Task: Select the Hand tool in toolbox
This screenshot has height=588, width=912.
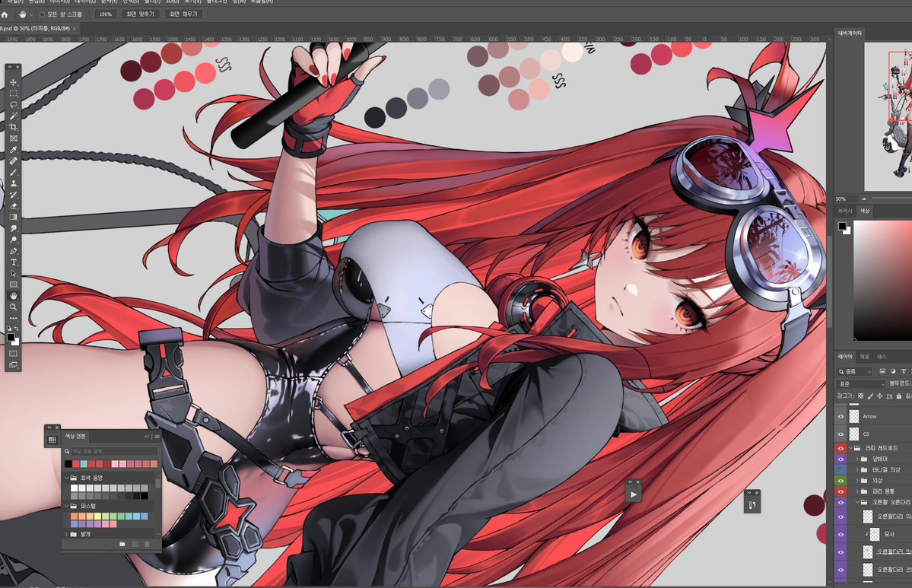Action: [x=14, y=296]
